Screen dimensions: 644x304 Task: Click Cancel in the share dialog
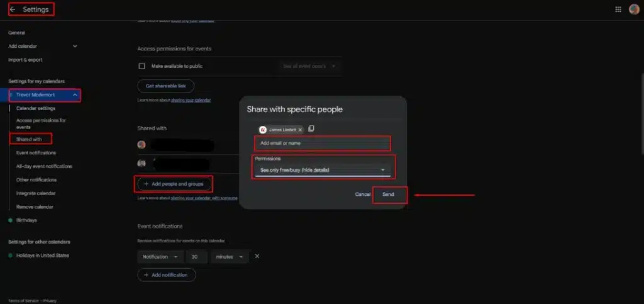point(362,194)
